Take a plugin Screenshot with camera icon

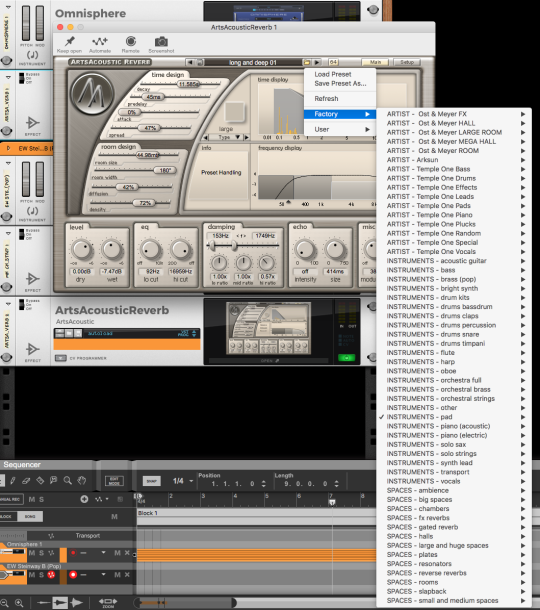[161, 41]
